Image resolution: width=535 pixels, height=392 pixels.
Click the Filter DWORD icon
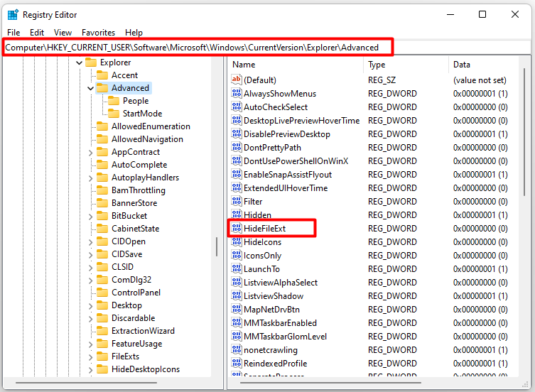tap(236, 201)
